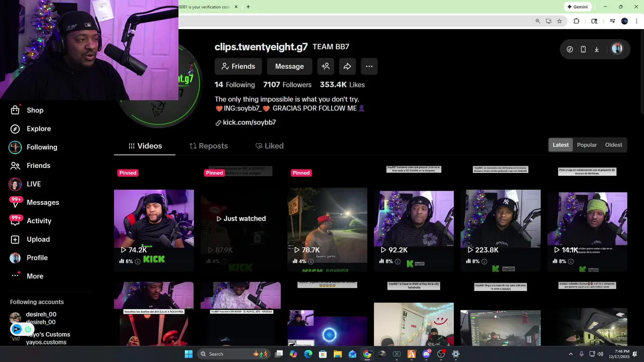Click info icon on 14.1K video
The image size is (644, 362).
pyautogui.click(x=571, y=261)
